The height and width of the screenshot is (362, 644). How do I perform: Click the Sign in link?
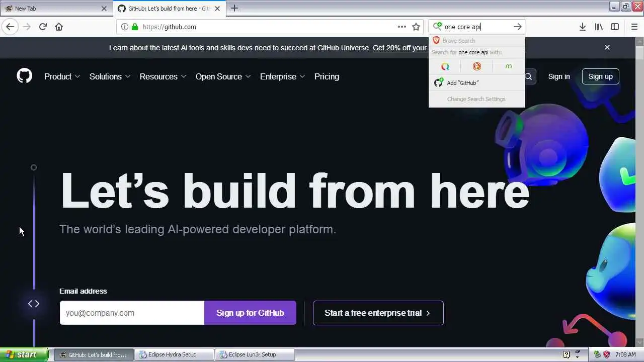pos(559,76)
